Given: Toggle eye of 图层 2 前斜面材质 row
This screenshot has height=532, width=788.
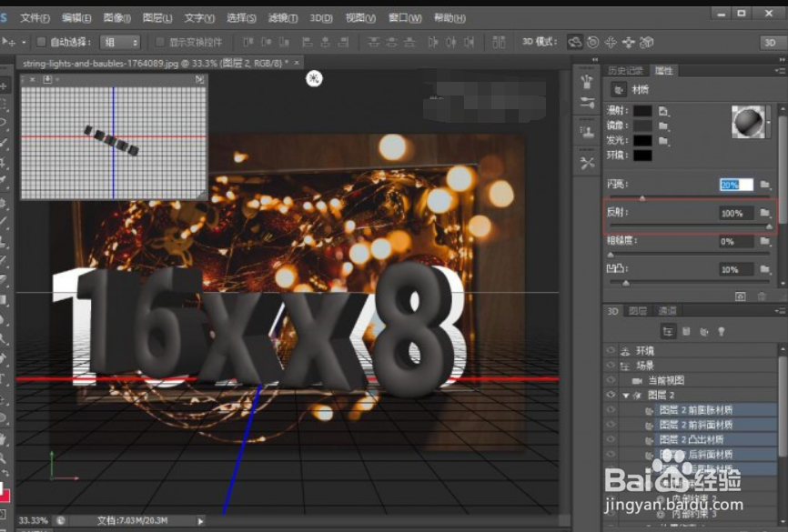Looking at the screenshot, I should pos(610,425).
